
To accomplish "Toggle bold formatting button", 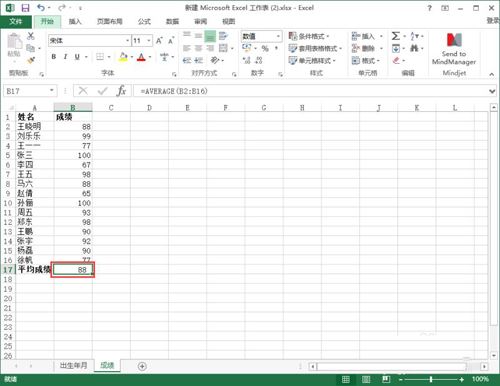I will click(x=54, y=57).
